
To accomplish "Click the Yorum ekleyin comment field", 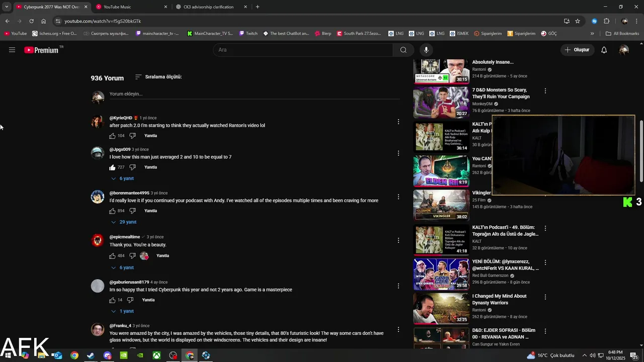I will click(255, 94).
